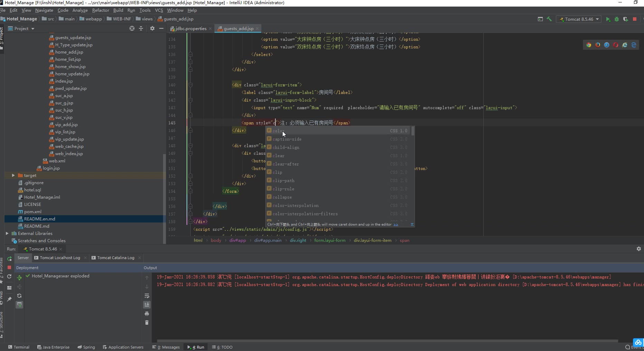644x351 pixels.
Task: Locate opened file with crosshair icon in Project panel
Action: click(x=132, y=29)
